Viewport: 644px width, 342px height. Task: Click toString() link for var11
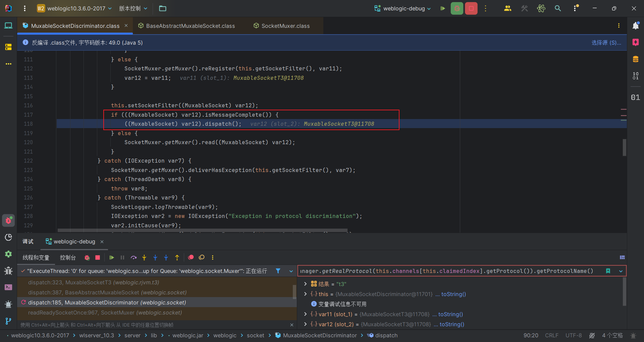(x=450, y=314)
